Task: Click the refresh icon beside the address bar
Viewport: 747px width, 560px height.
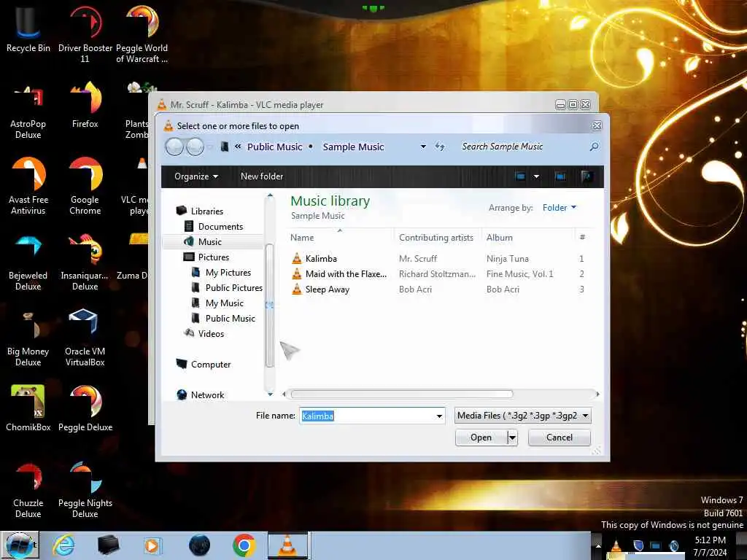Action: 440,147
